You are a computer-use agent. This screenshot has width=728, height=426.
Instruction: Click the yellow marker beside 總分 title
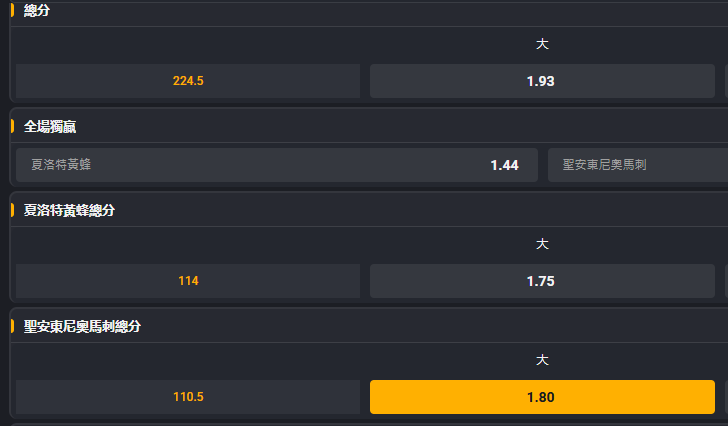(x=12, y=11)
